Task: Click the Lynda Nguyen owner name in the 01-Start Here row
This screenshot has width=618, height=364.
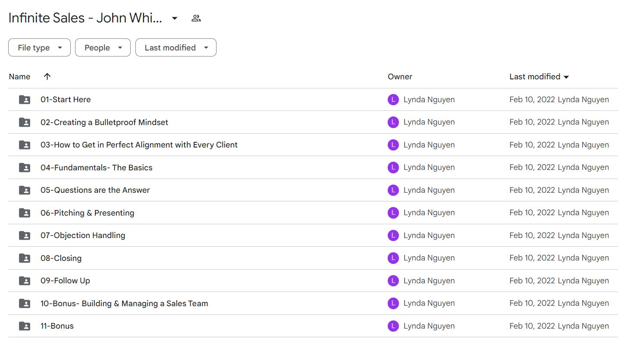Action: pyautogui.click(x=429, y=100)
